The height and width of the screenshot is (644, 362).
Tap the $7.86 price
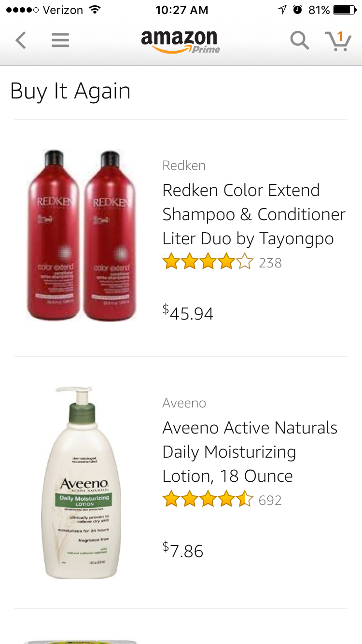coord(183,550)
